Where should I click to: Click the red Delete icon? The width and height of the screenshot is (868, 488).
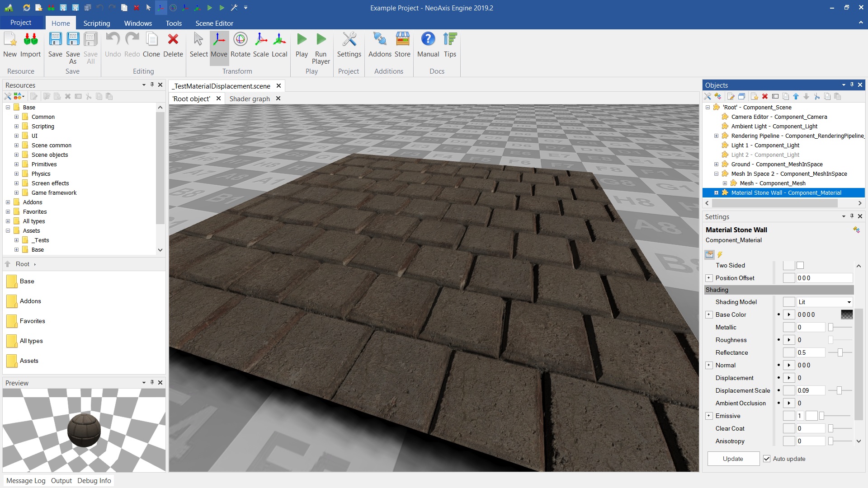click(173, 40)
